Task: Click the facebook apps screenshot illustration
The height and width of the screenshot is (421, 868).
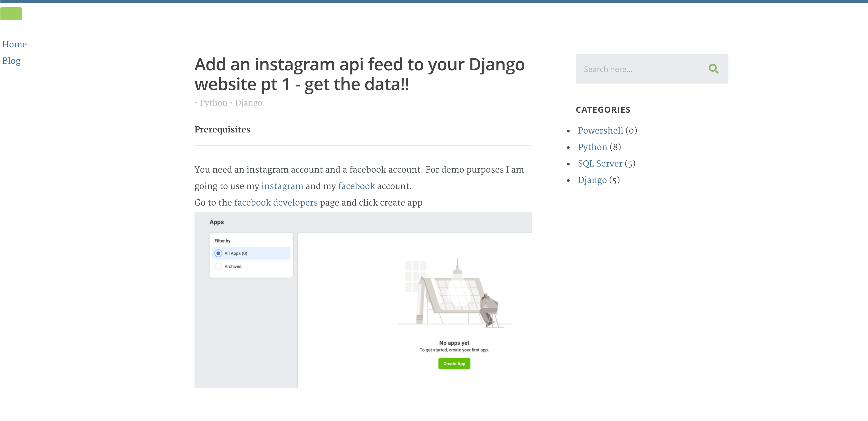Action: pos(363,300)
